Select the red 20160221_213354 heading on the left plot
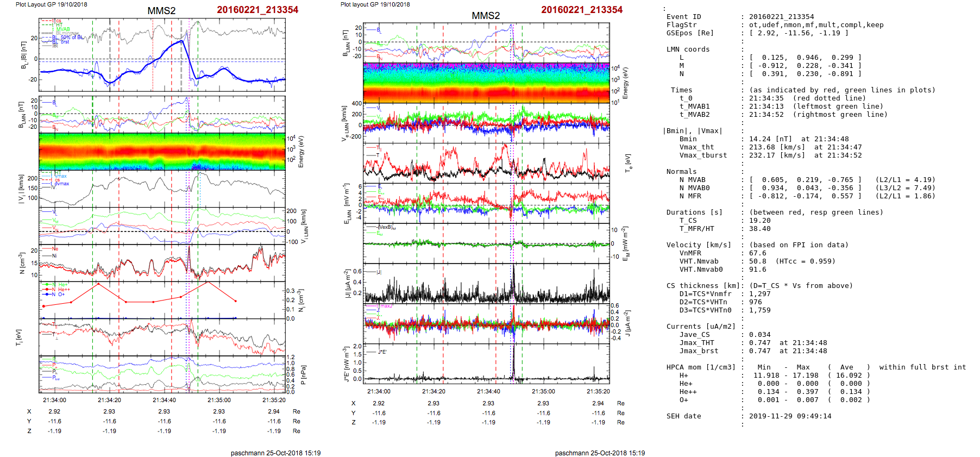 point(257,10)
